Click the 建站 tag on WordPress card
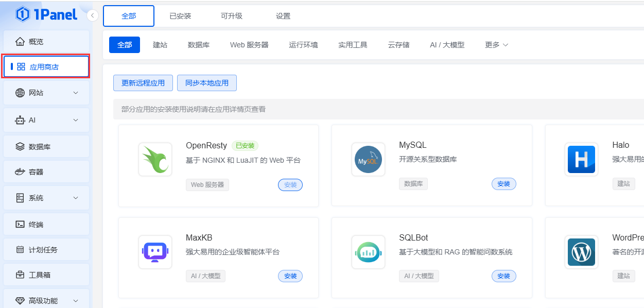Image resolution: width=644 pixels, height=308 pixels. pos(623,276)
